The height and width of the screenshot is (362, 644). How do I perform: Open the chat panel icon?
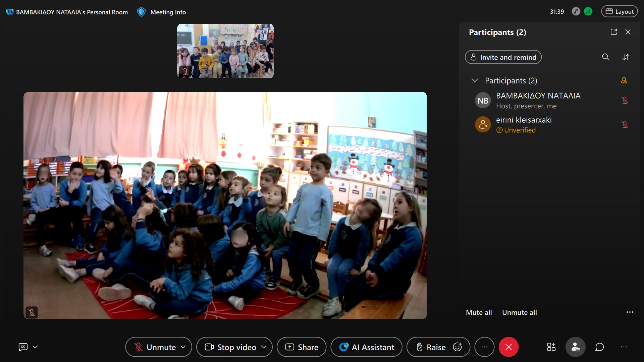pyautogui.click(x=599, y=347)
